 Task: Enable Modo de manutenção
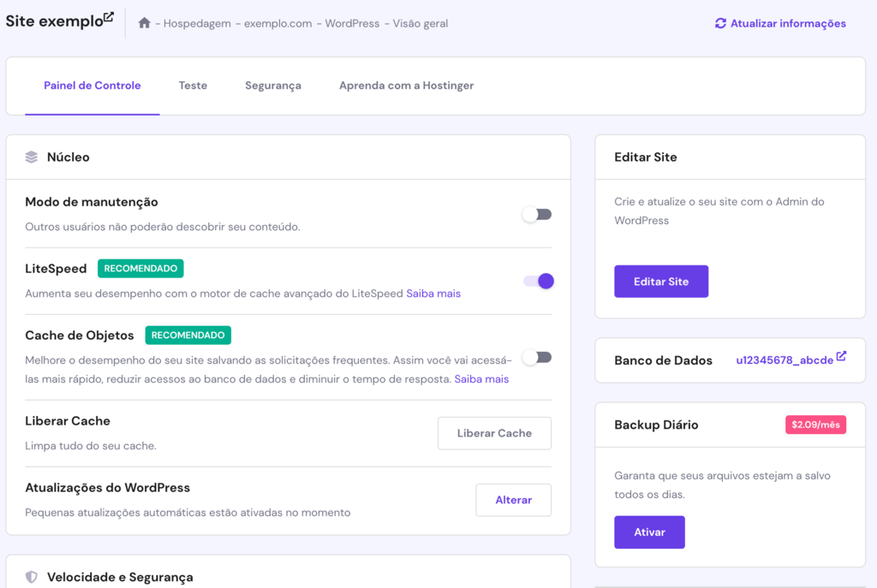[537, 215]
